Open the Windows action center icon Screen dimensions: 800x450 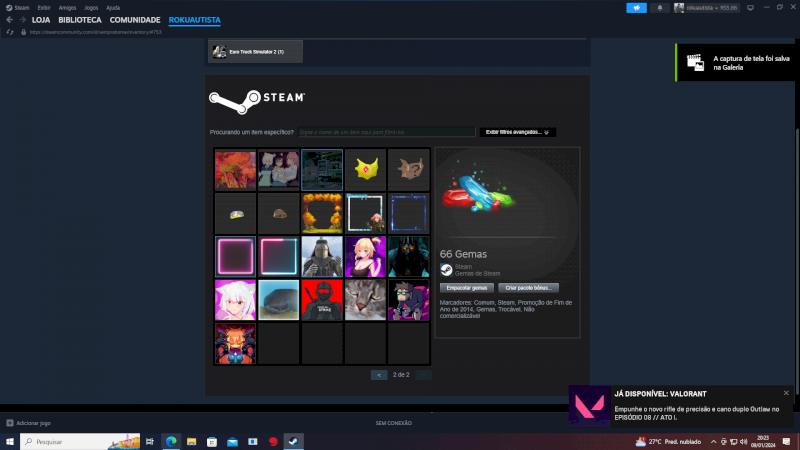786,441
